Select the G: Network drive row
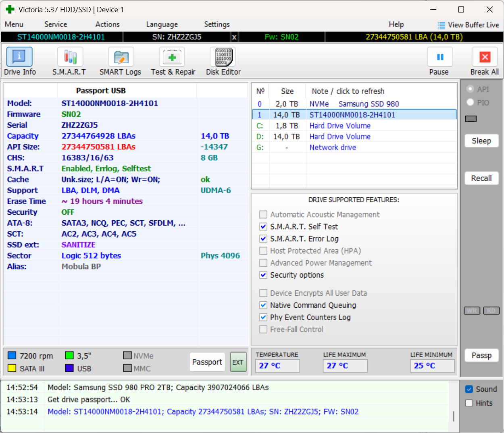 pos(354,147)
